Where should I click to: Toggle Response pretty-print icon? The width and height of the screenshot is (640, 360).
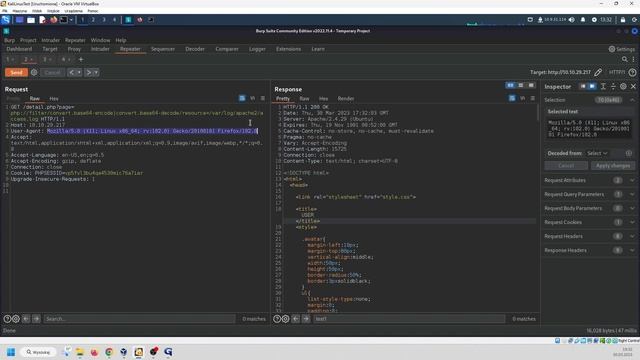[x=512, y=98]
